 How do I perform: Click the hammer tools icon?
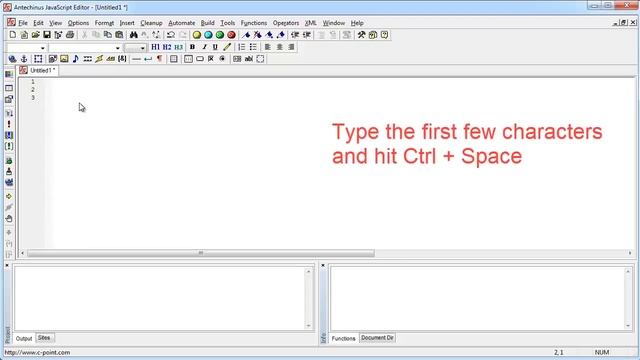[x=361, y=35]
